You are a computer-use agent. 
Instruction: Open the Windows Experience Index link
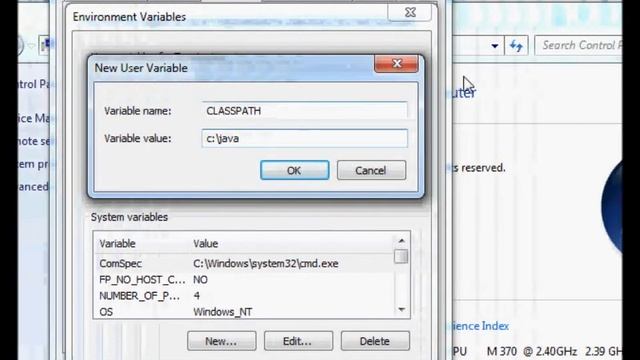480,326
